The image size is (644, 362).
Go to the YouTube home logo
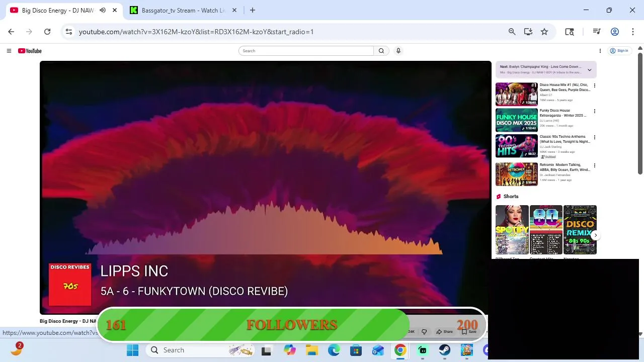click(30, 51)
